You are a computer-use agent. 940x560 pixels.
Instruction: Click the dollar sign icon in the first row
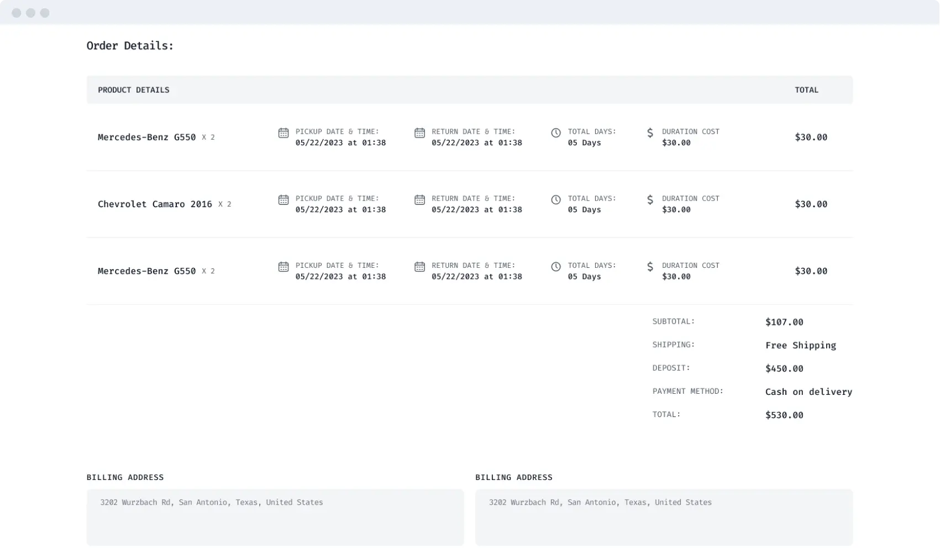click(650, 133)
